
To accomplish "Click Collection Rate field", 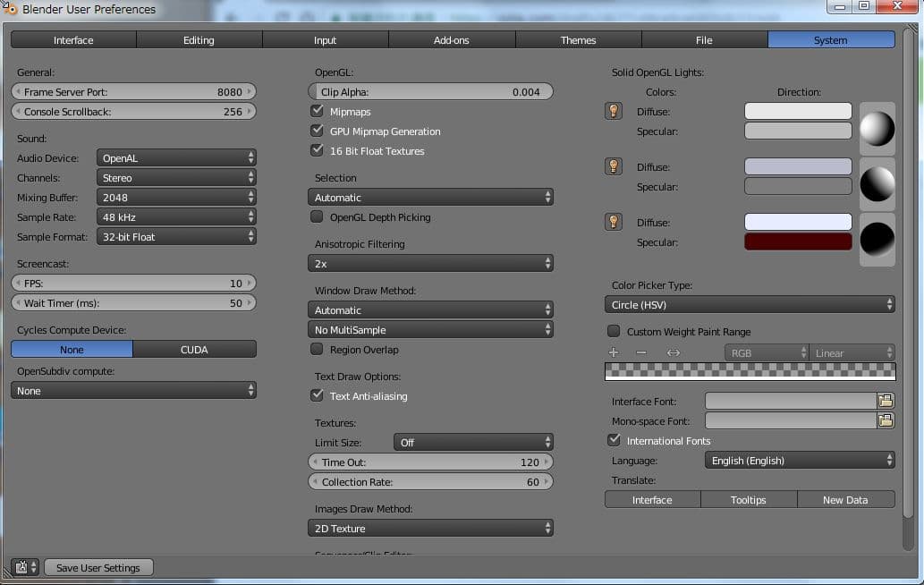I will (x=430, y=482).
